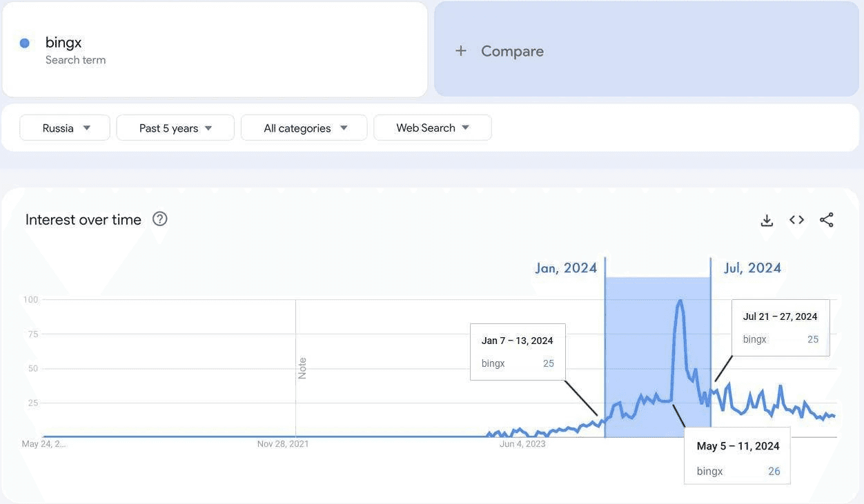The image size is (864, 504).
Task: Click the 100 y-axis value
Action: click(30, 300)
